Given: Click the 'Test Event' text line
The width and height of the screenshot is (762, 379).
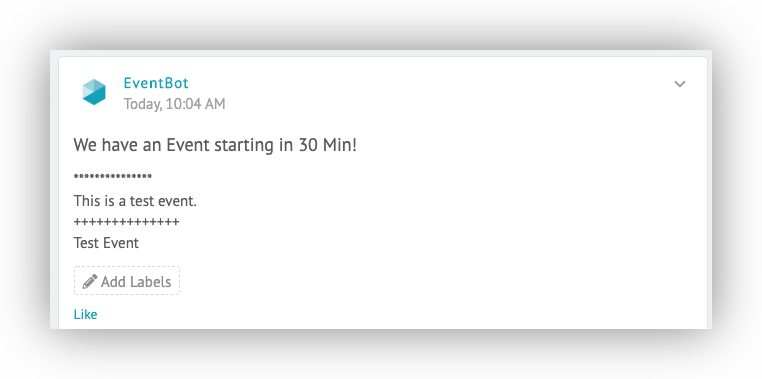Looking at the screenshot, I should click(x=106, y=243).
